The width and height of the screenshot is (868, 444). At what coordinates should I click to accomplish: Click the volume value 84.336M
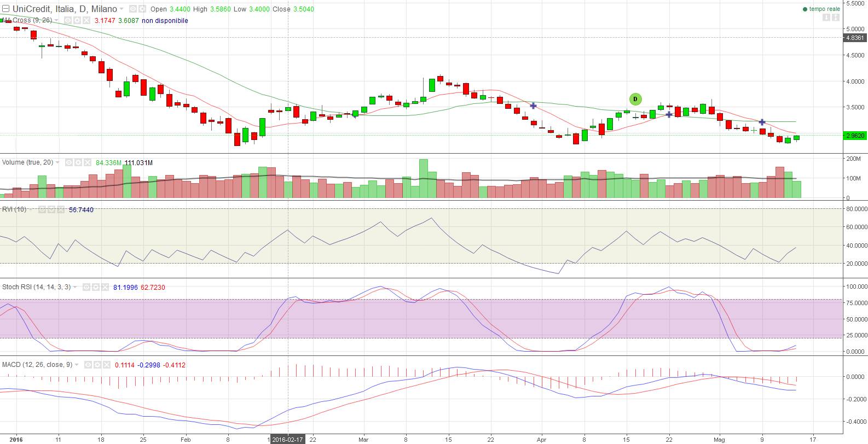[x=108, y=163]
